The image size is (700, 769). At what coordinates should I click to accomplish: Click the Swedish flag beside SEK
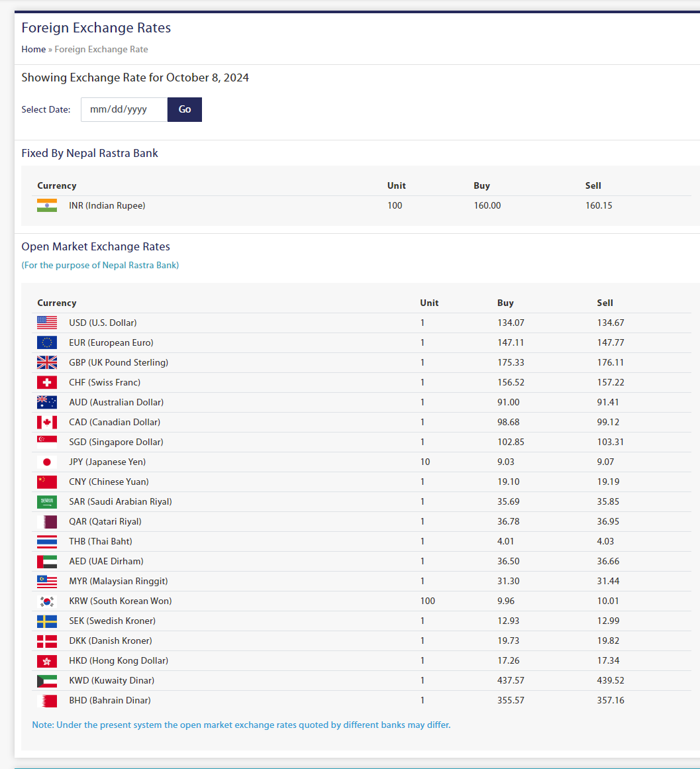pos(47,621)
